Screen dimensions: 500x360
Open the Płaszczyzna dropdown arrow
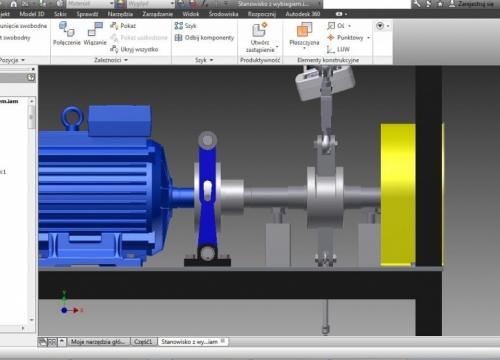[304, 49]
